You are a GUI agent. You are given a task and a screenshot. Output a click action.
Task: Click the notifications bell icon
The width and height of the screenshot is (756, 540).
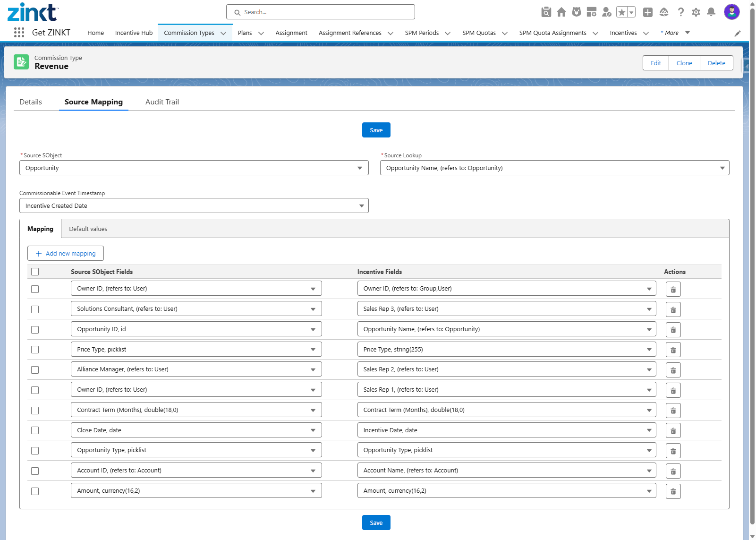(711, 12)
